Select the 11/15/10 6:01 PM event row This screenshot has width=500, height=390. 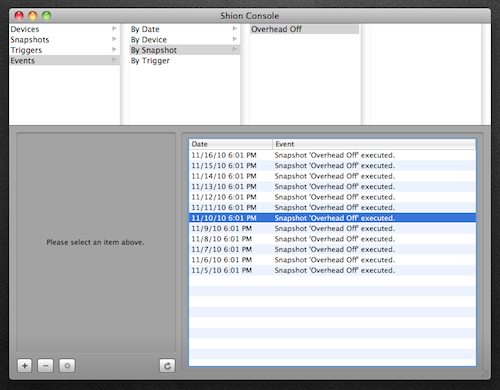[332, 166]
